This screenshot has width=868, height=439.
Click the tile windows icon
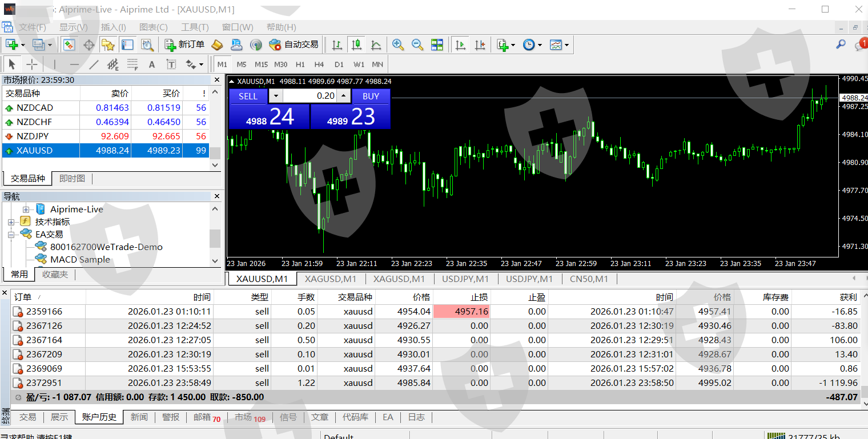437,45
